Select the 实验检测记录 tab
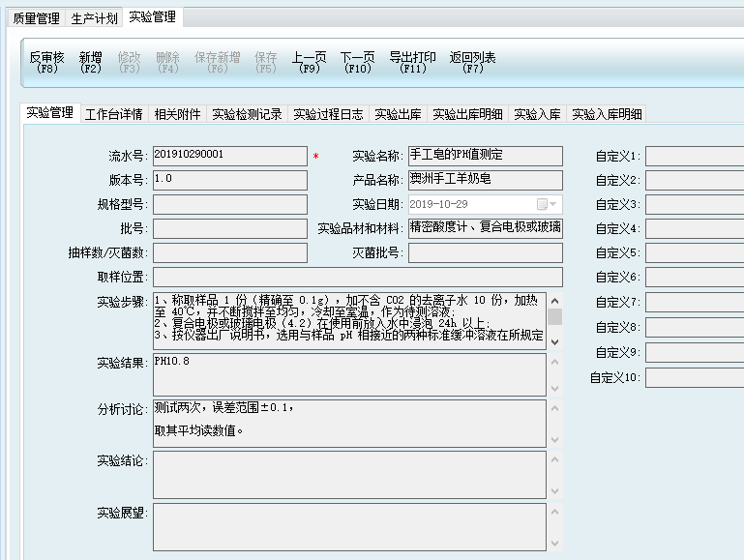Screen dimensions: 744x560 coord(247,114)
